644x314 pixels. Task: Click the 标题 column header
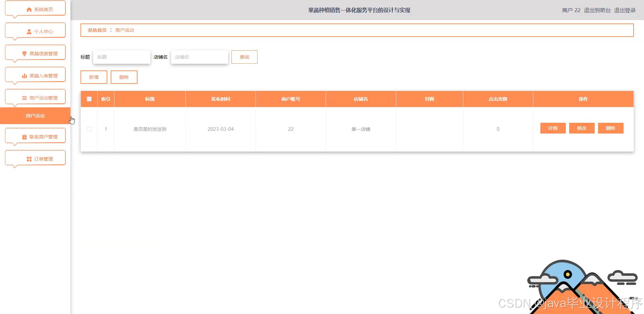(x=150, y=99)
